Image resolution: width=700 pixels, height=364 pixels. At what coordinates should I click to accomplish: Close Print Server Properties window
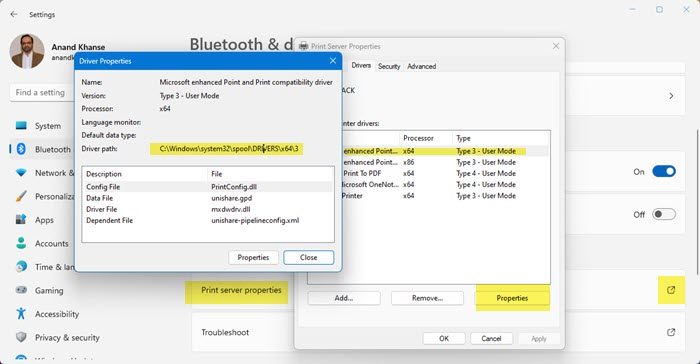[x=556, y=46]
